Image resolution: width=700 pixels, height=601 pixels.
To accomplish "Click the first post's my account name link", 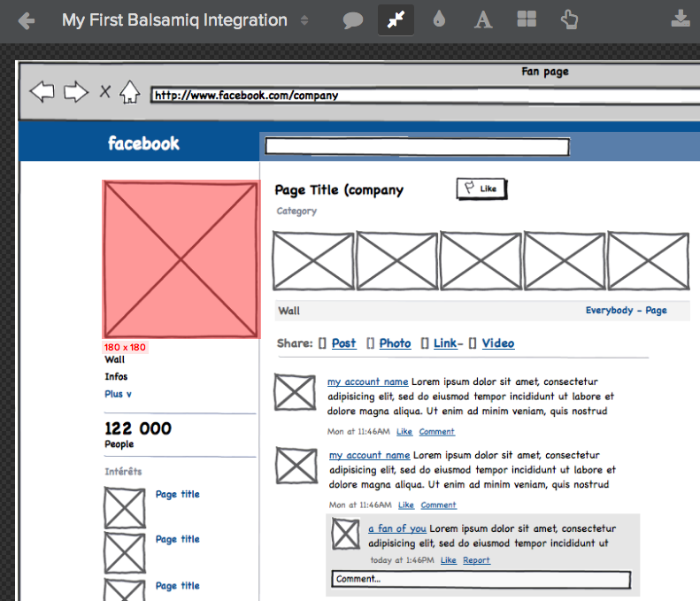I will [368, 381].
